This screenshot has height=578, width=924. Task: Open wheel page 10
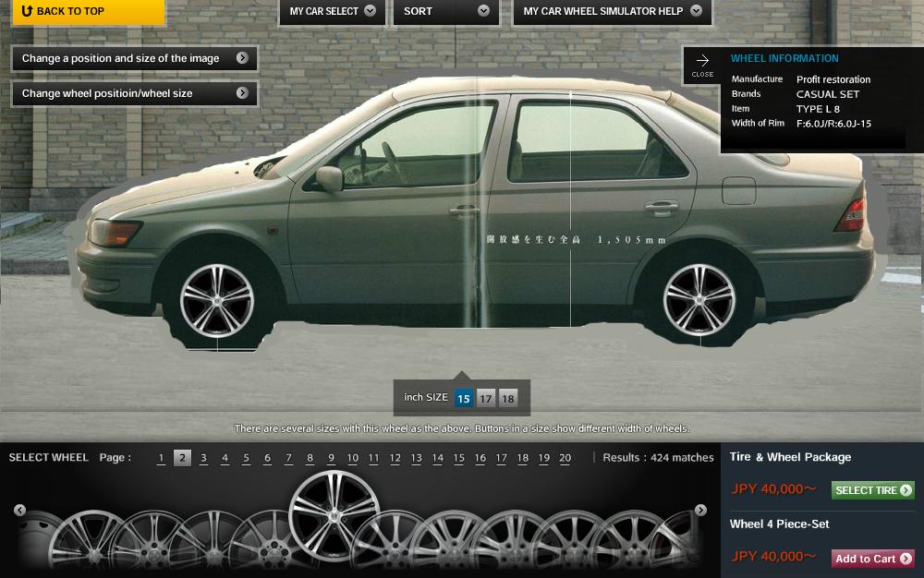pyautogui.click(x=352, y=458)
